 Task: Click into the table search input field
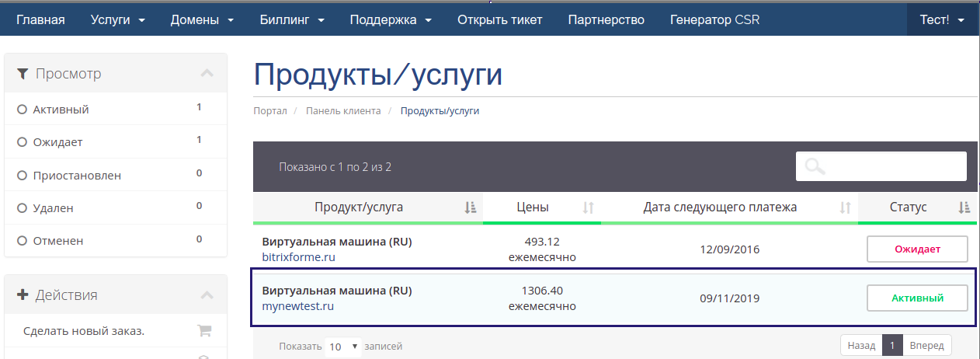coord(881,166)
